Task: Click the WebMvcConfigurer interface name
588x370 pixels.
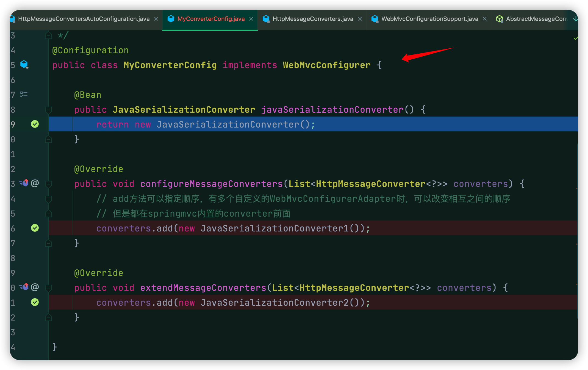Action: coord(327,65)
